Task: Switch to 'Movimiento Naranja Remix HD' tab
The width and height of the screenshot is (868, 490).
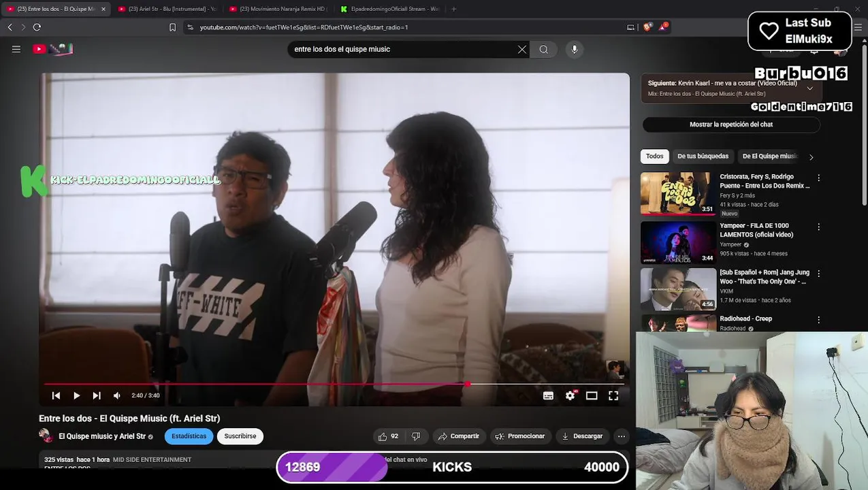Action: [x=278, y=9]
